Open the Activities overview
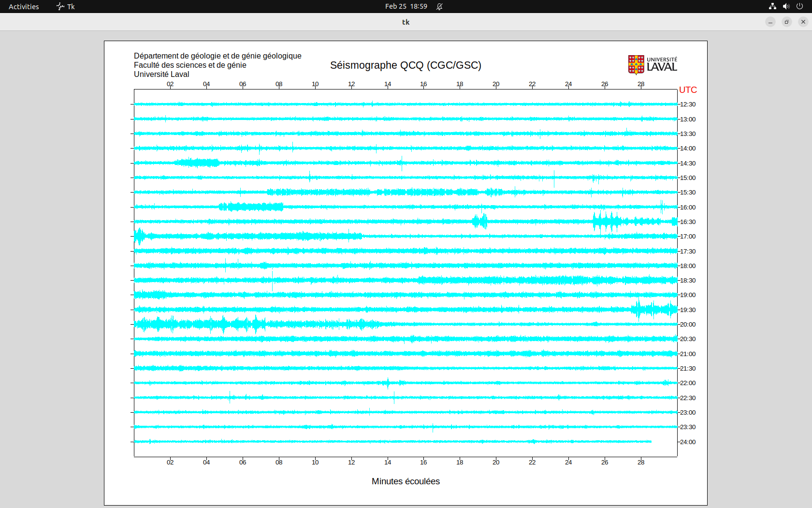This screenshot has width=812, height=508. click(x=24, y=6)
